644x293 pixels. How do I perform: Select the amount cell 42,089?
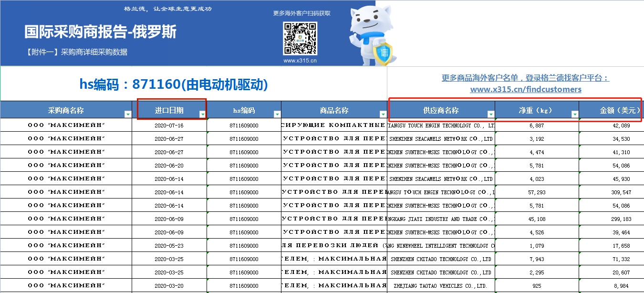(x=612, y=126)
